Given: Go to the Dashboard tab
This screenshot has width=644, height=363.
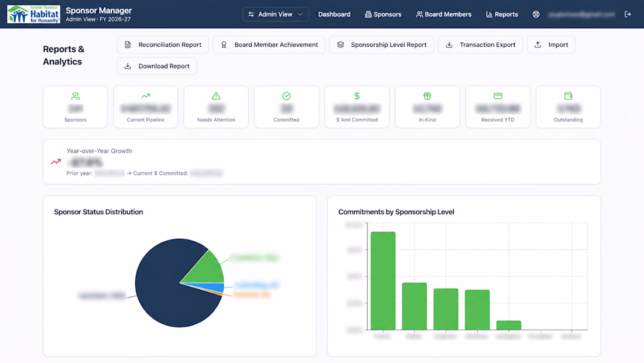Looking at the screenshot, I should click(x=334, y=15).
